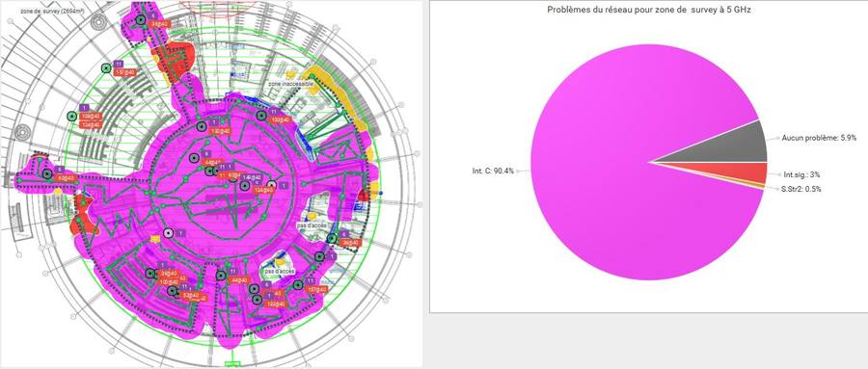Select the access point labeled 36@40 beside purple tag 6
This screenshot has width=868, height=369.
[332, 238]
